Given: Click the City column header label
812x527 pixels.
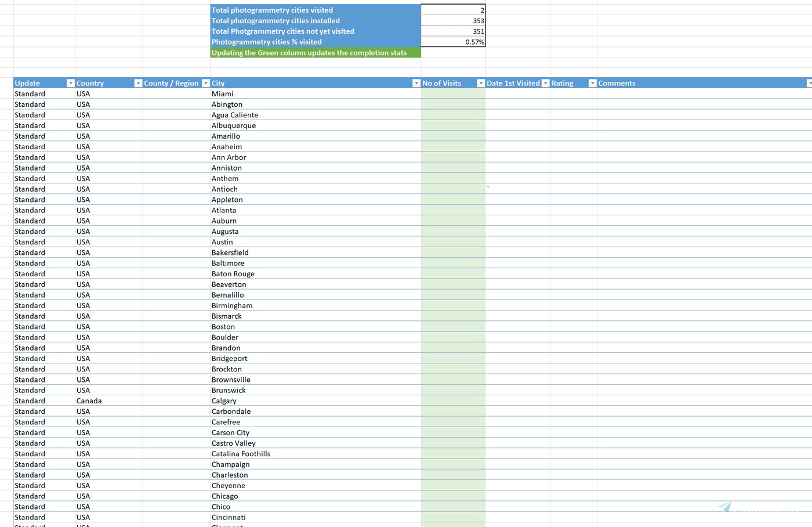Looking at the screenshot, I should point(217,83).
